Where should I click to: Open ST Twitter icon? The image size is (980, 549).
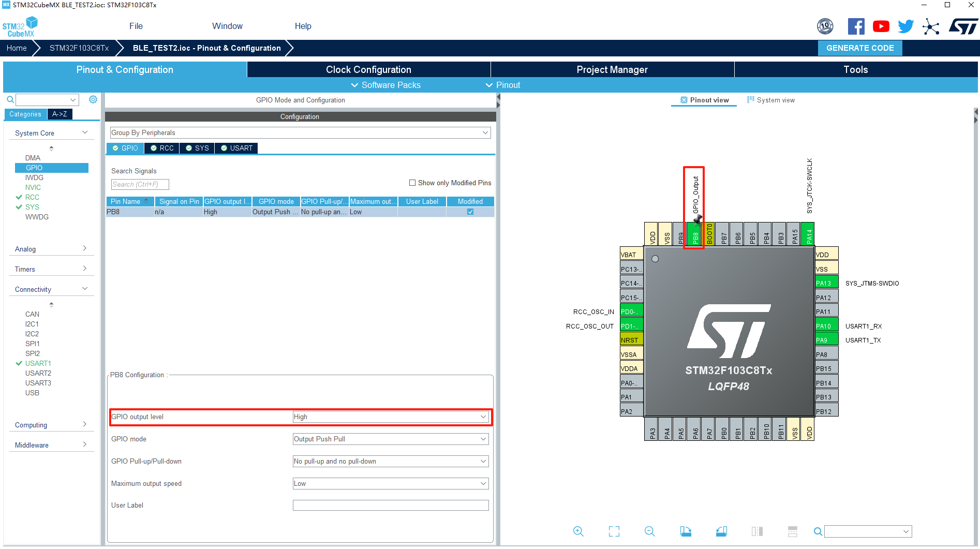point(905,26)
